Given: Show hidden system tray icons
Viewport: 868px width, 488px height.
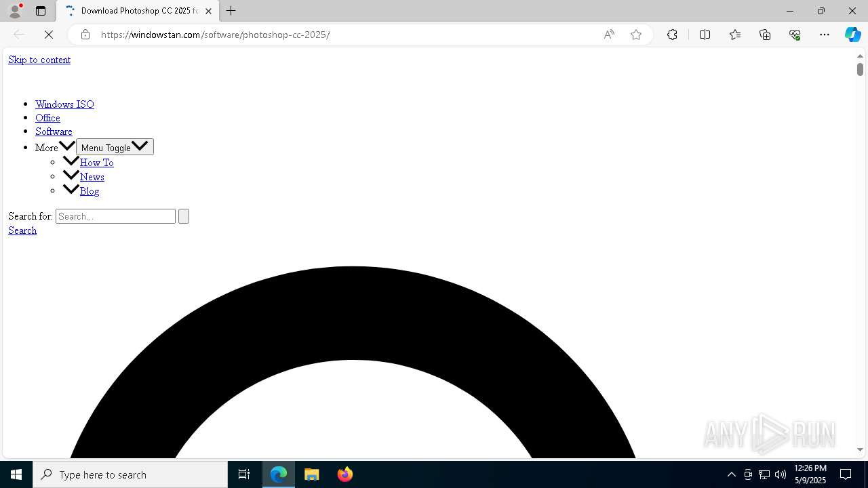Looking at the screenshot, I should 731,474.
